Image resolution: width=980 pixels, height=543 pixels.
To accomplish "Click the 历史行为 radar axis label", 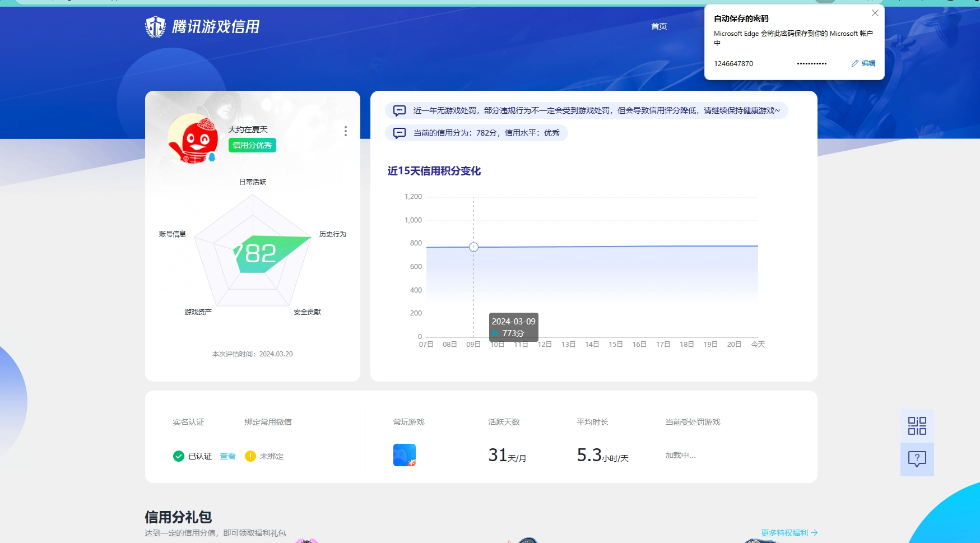I will [333, 234].
